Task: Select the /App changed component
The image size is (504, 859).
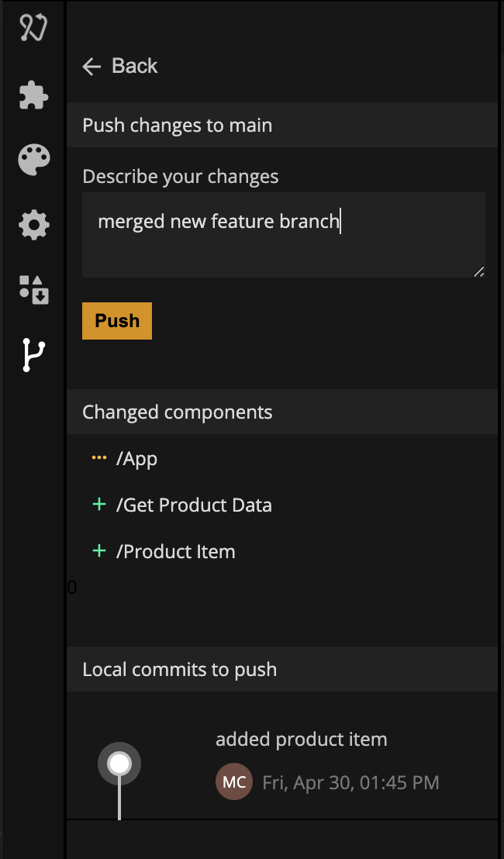Action: tap(137, 459)
